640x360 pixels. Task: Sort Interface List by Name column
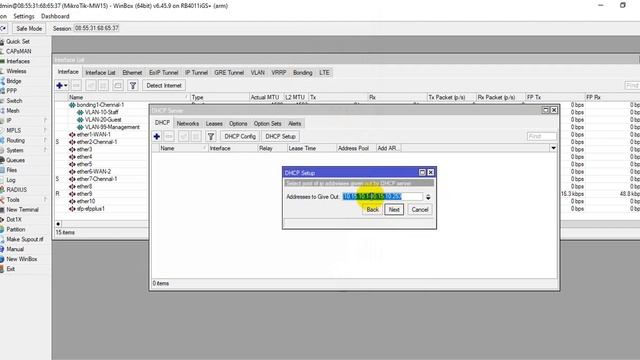pos(128,97)
